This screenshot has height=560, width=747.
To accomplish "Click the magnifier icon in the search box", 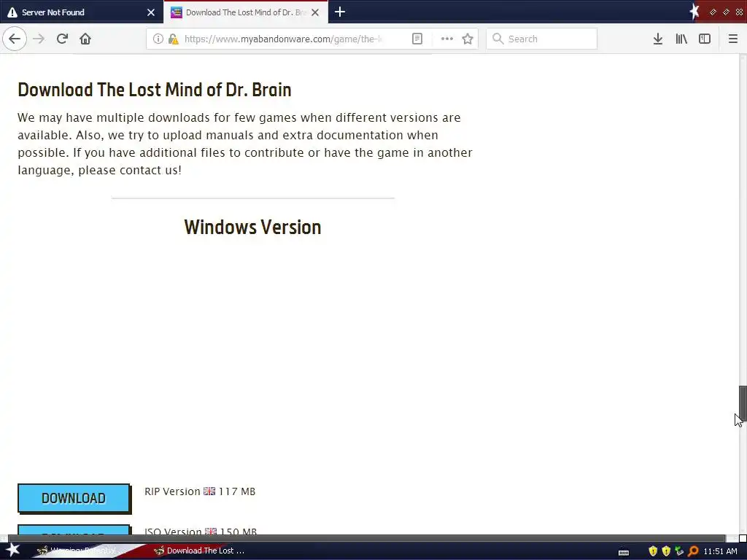I will tap(498, 39).
